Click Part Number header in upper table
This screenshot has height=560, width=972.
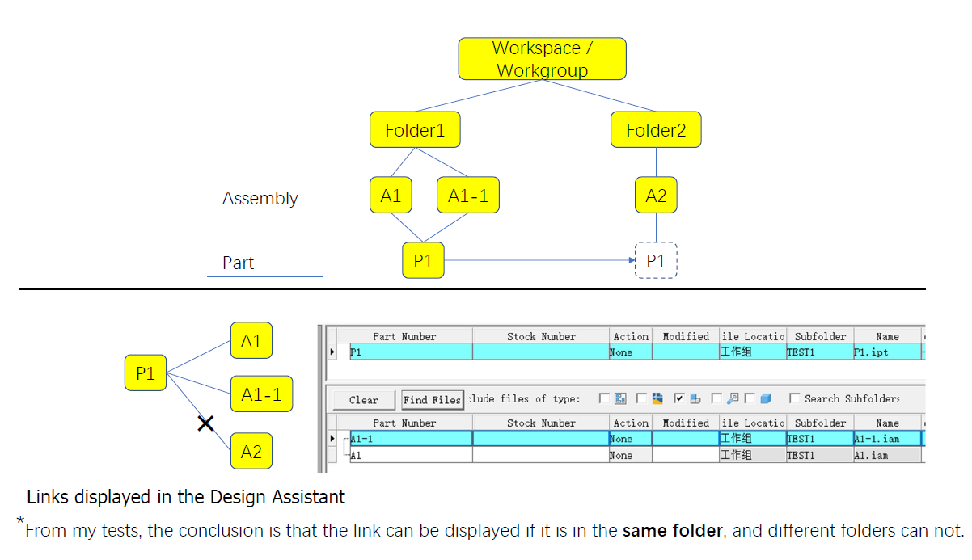[404, 336]
